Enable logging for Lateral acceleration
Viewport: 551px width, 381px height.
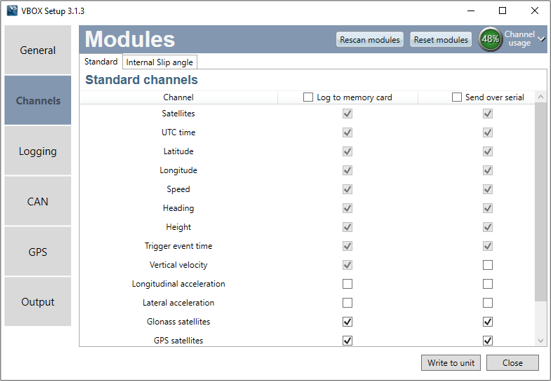coord(347,303)
